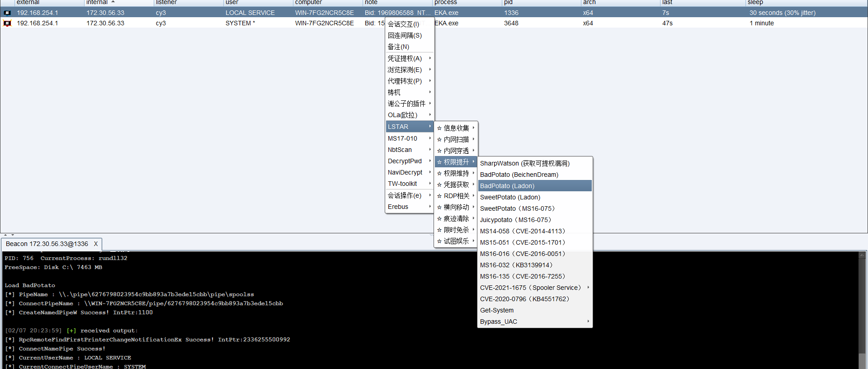The height and width of the screenshot is (369, 868).
Task: Click the console scrollbar up arrow
Action: 862,255
